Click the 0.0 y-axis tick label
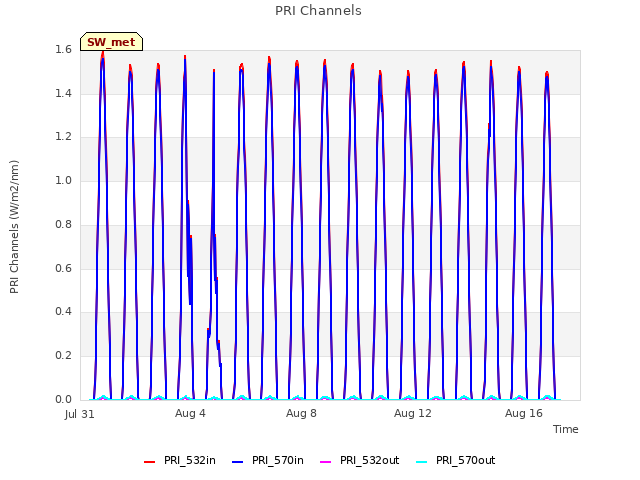This screenshot has height=480, width=640. click(63, 399)
